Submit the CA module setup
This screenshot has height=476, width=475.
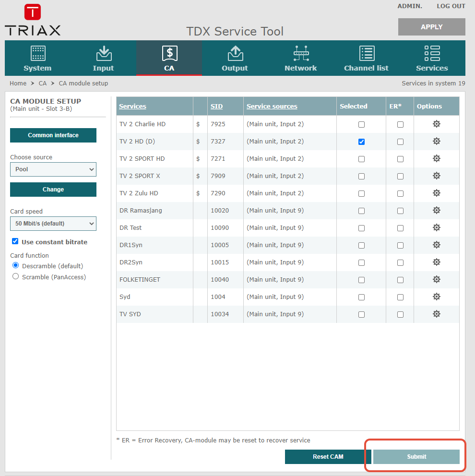416,457
